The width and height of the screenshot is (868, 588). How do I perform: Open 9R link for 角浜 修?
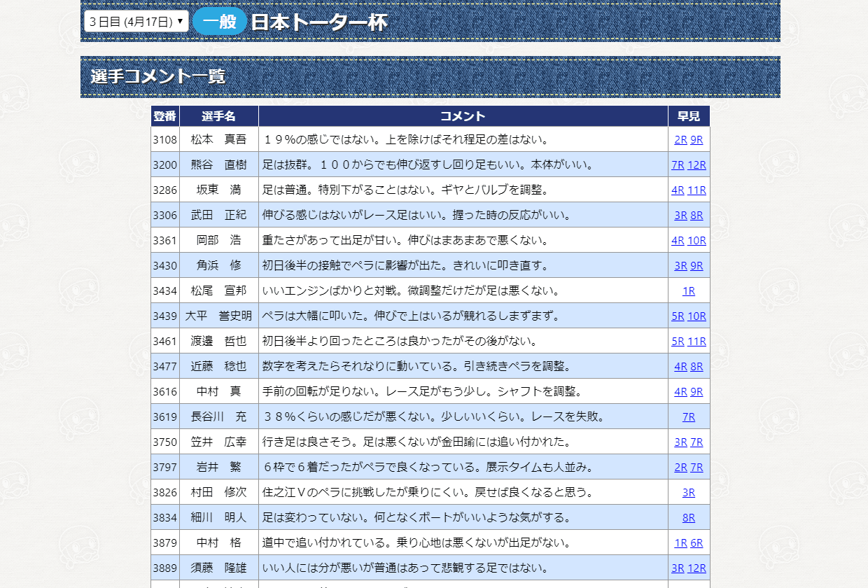[x=696, y=265]
